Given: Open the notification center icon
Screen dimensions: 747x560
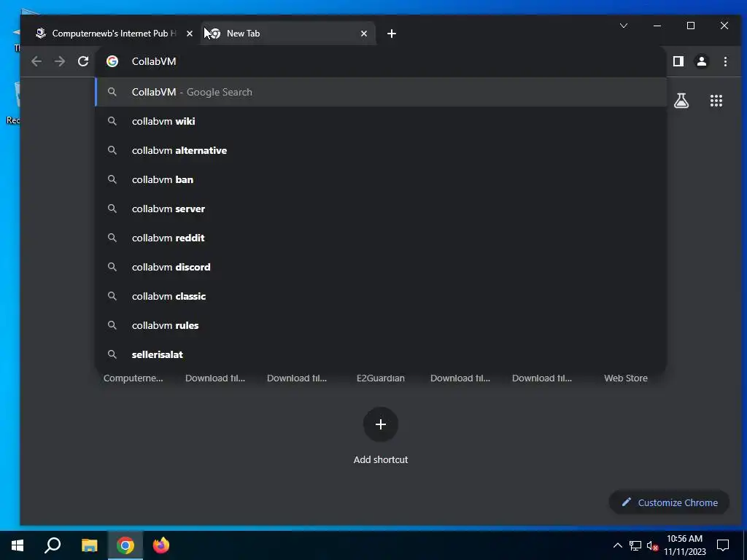Looking at the screenshot, I should click(723, 545).
